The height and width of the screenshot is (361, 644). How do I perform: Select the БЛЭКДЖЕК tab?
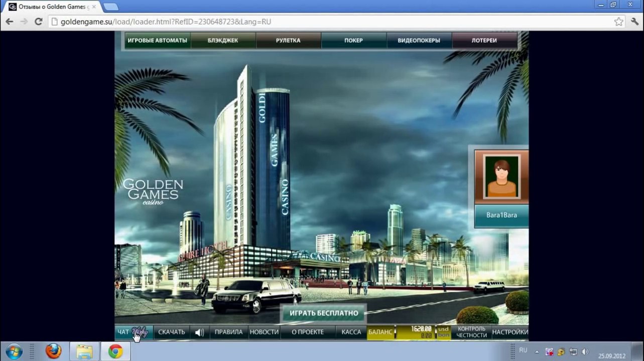point(223,41)
